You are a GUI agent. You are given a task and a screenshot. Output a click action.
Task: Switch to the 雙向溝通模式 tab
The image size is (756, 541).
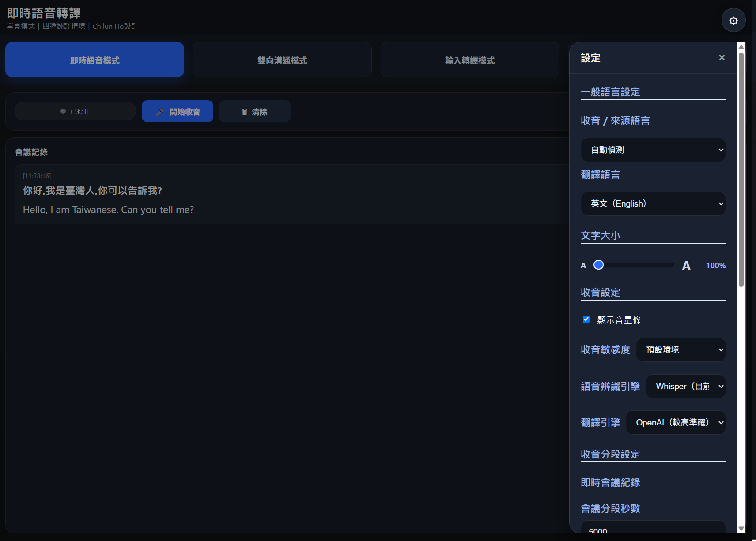click(x=282, y=60)
